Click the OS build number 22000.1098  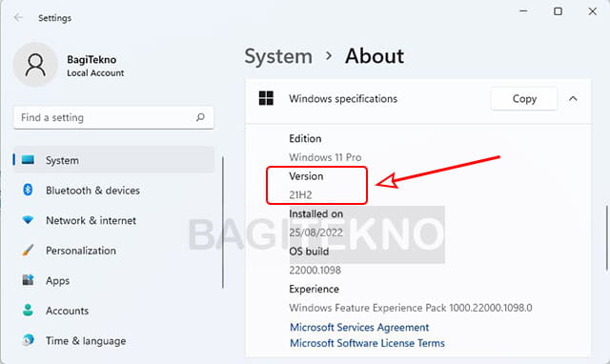[315, 270]
